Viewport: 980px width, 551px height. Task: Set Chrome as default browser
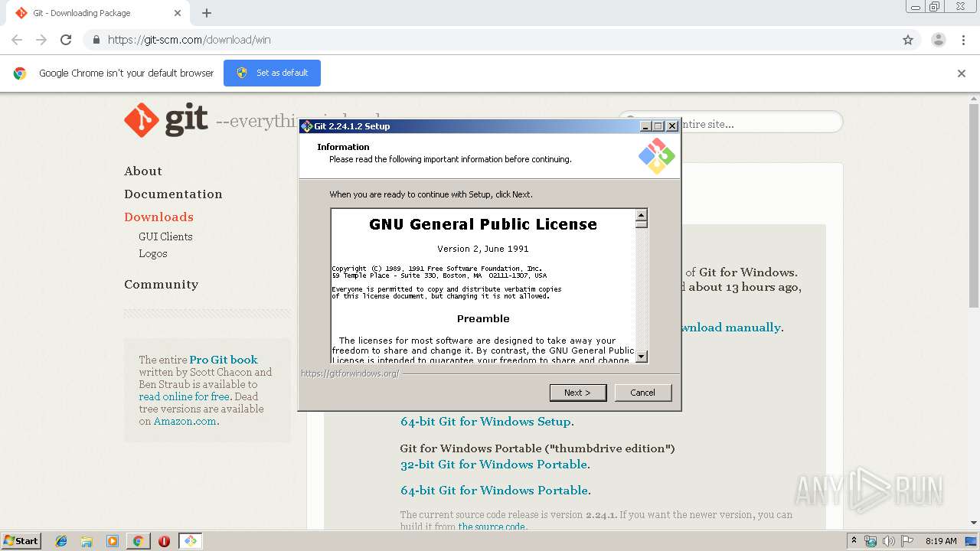point(272,73)
